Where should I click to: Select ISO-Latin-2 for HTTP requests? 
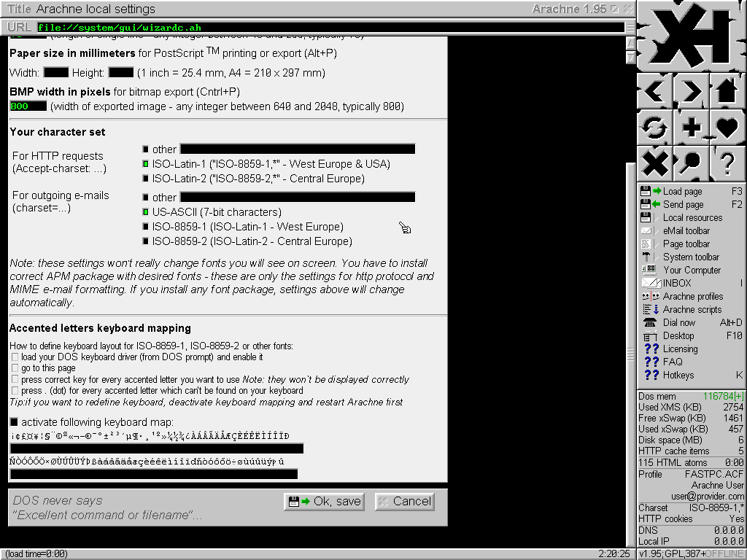click(x=146, y=179)
